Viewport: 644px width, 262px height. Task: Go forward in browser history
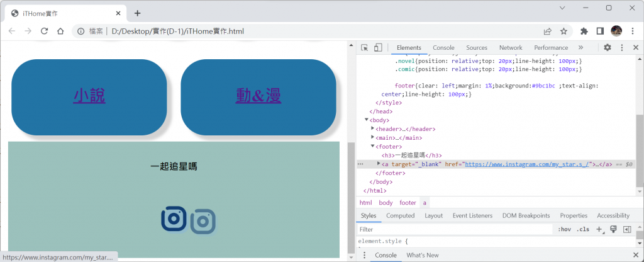pyautogui.click(x=28, y=31)
